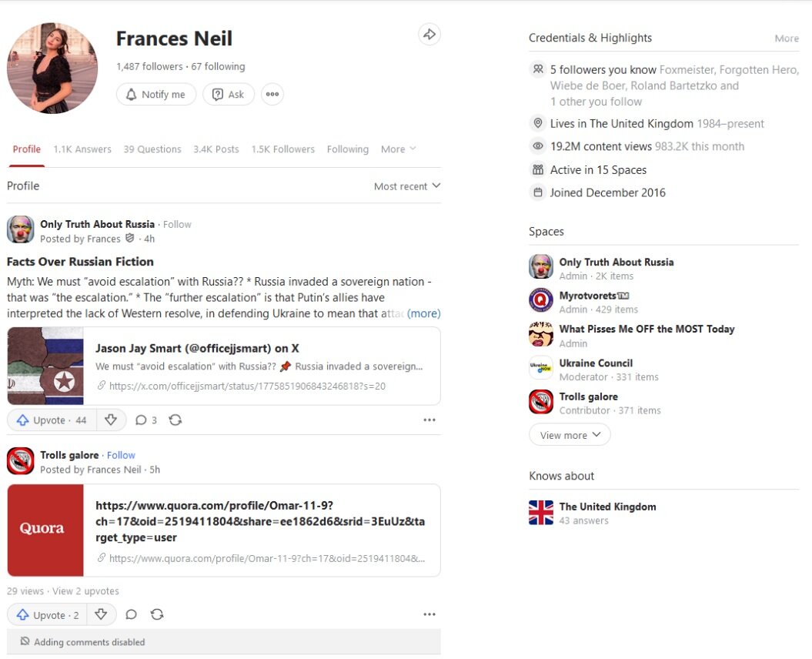Click the x.com officejjsmart status URL

247,386
